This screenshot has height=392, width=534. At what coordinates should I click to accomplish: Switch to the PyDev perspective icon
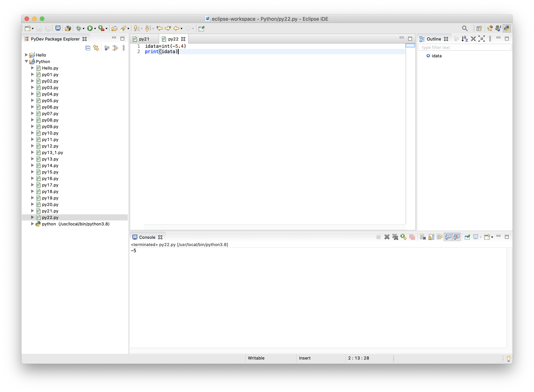click(507, 28)
